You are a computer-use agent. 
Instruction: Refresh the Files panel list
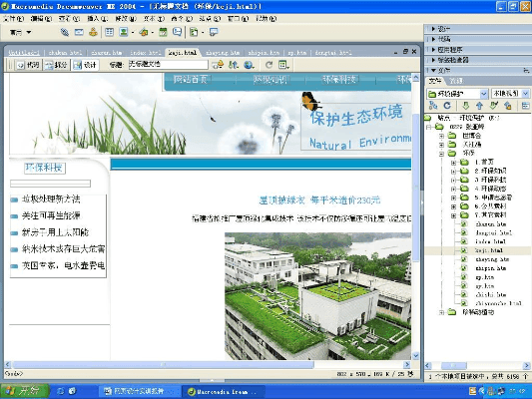(x=447, y=106)
